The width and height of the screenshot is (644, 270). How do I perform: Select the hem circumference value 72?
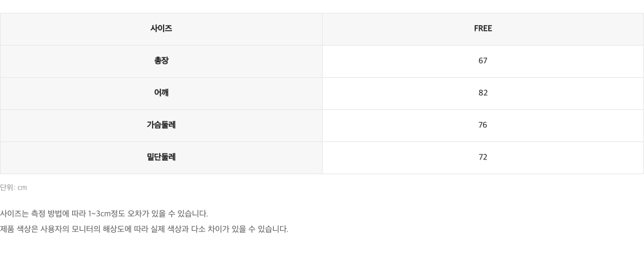pyautogui.click(x=483, y=157)
